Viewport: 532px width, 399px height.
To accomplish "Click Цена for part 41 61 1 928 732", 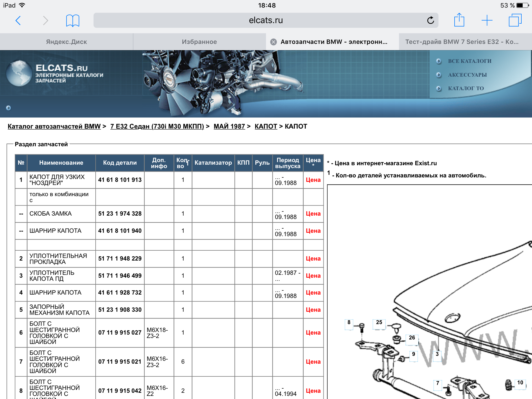I will click(313, 292).
